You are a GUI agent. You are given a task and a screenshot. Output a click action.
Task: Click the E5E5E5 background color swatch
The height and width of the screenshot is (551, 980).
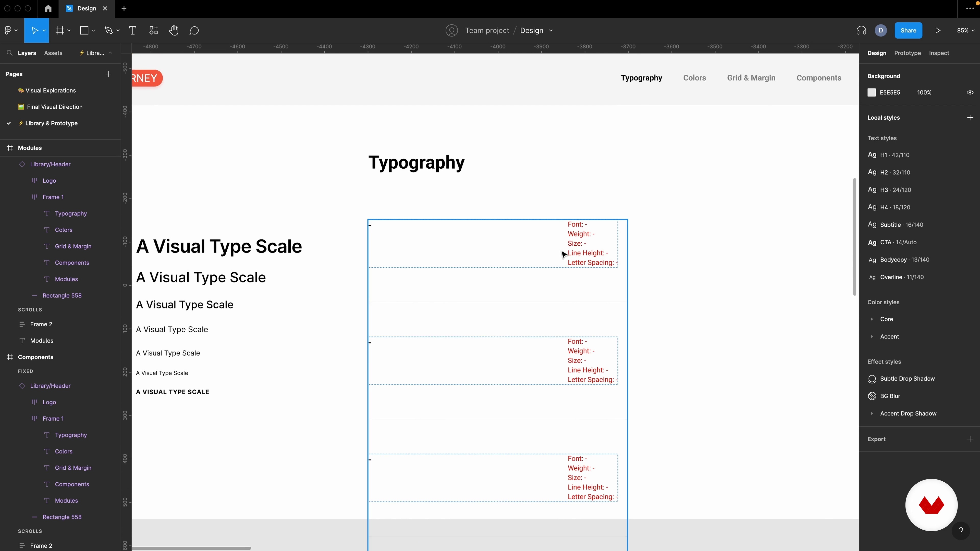(872, 92)
